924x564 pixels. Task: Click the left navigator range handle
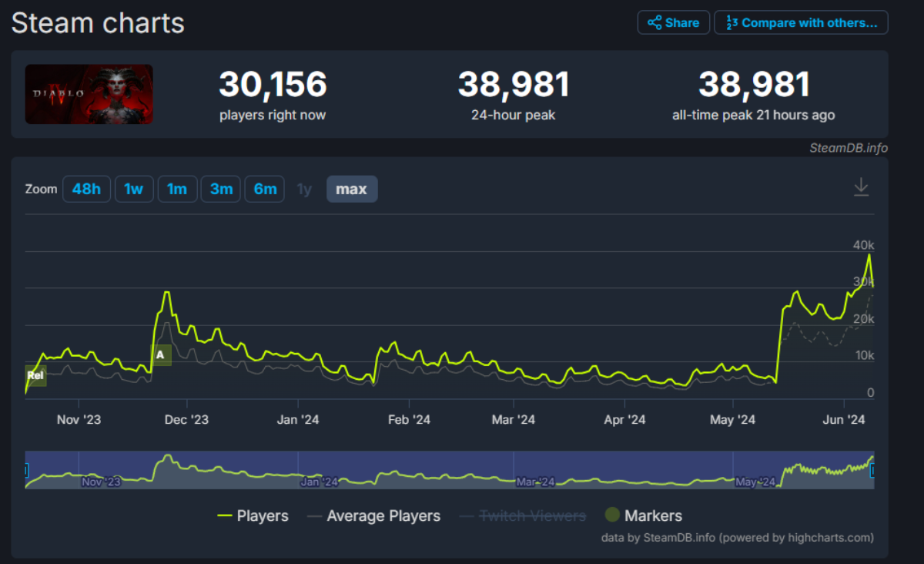pyautogui.click(x=25, y=471)
